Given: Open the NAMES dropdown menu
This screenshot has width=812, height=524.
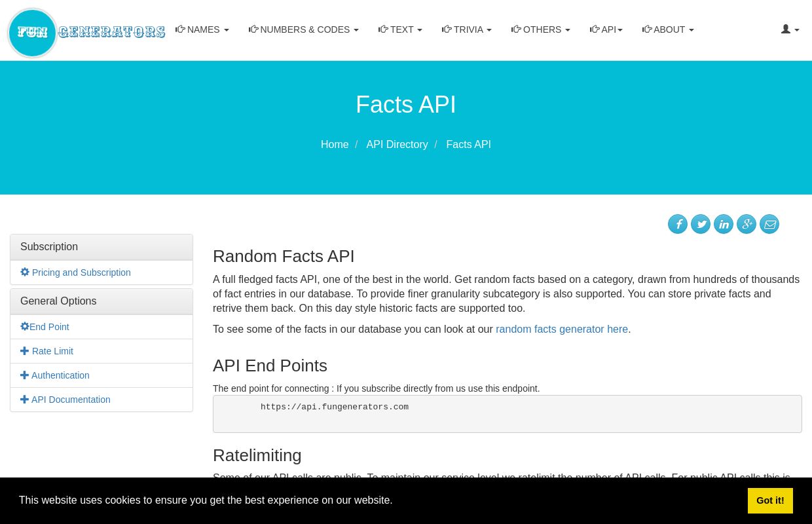Looking at the screenshot, I should 202,29.
